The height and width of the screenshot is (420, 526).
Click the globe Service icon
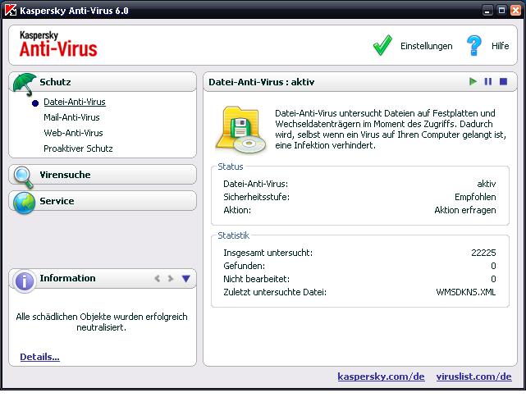[24, 203]
